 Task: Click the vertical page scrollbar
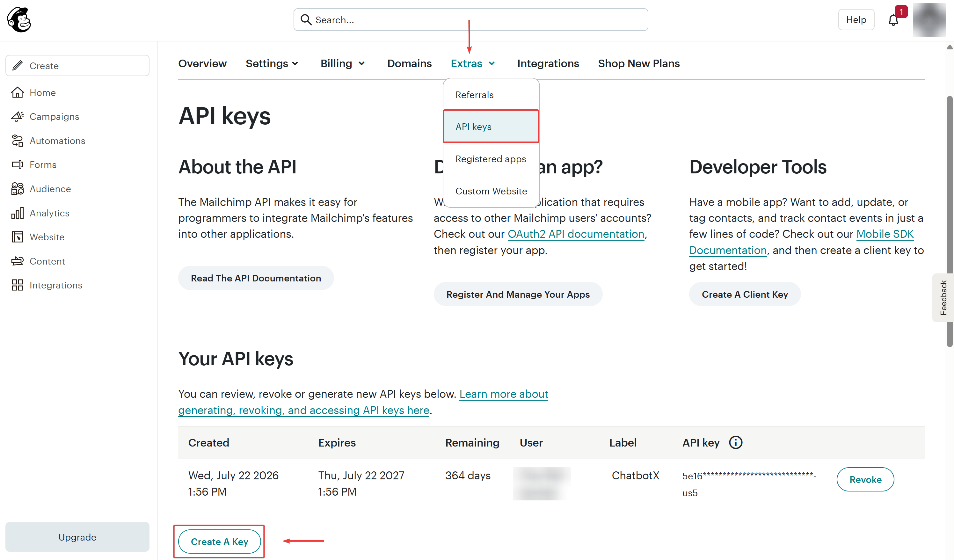pyautogui.click(x=950, y=222)
